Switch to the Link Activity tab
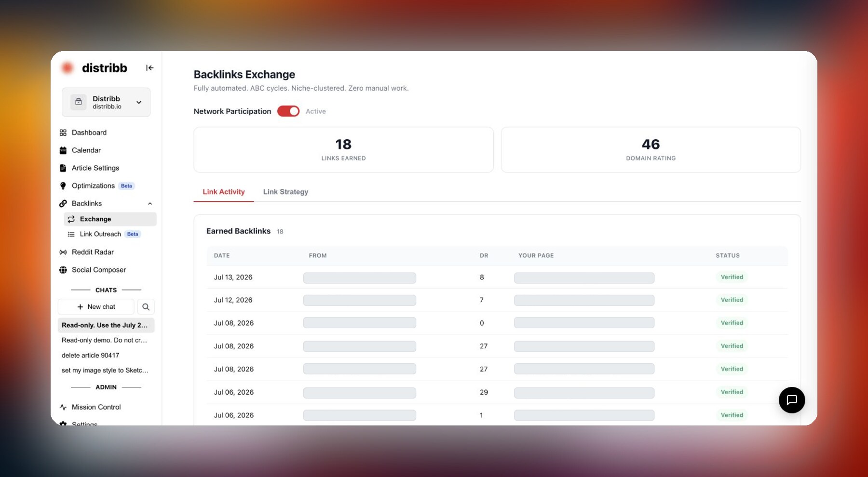 [x=224, y=192]
